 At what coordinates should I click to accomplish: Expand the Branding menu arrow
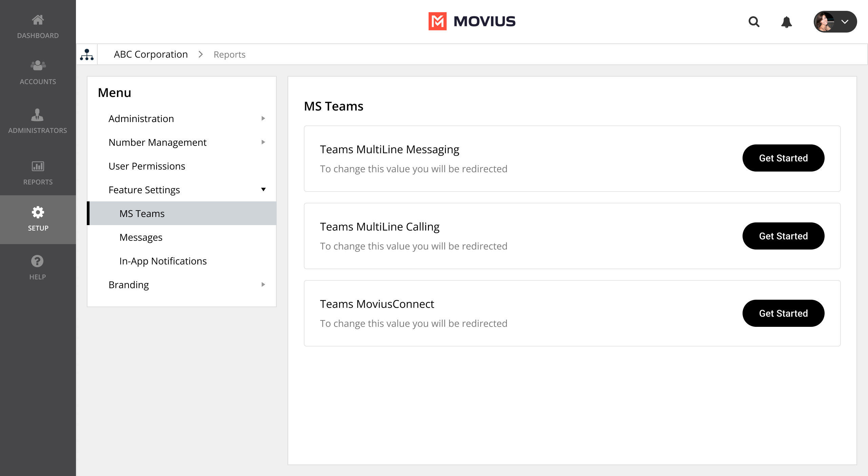tap(263, 284)
